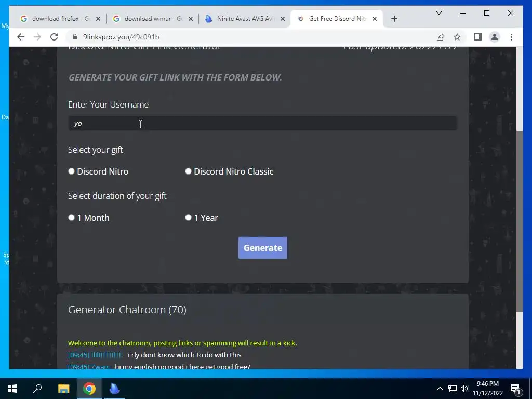
Task: Open File Explorer from the taskbar
Action: click(x=63, y=389)
